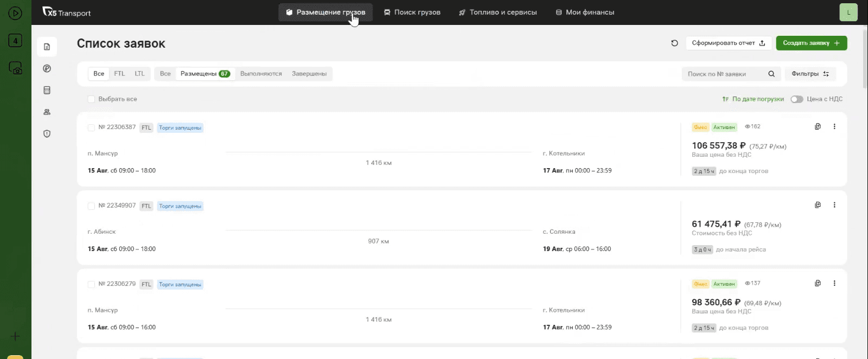
Task: Open Поиск грузов menu
Action: pyautogui.click(x=412, y=12)
